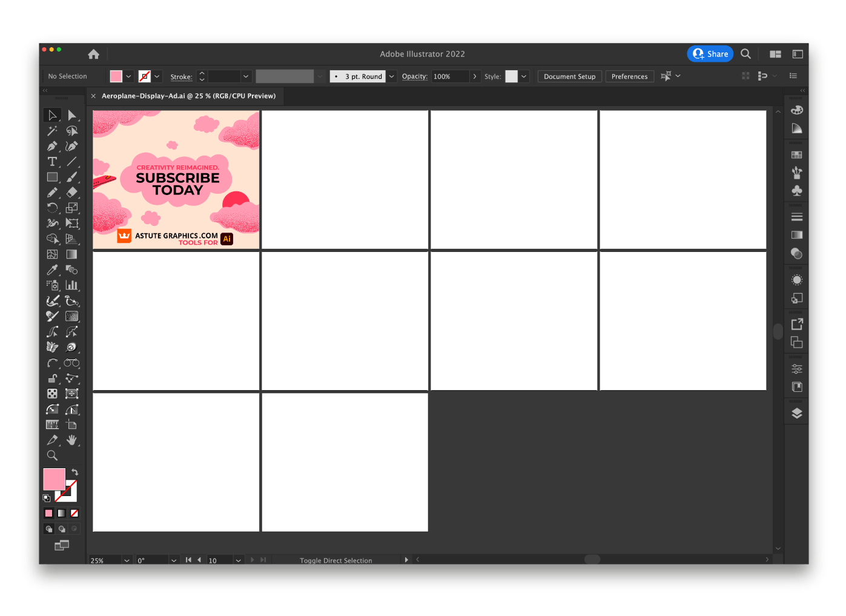The image size is (846, 616).
Task: Activate Toggle Direct Selection in status bar
Action: pyautogui.click(x=336, y=560)
